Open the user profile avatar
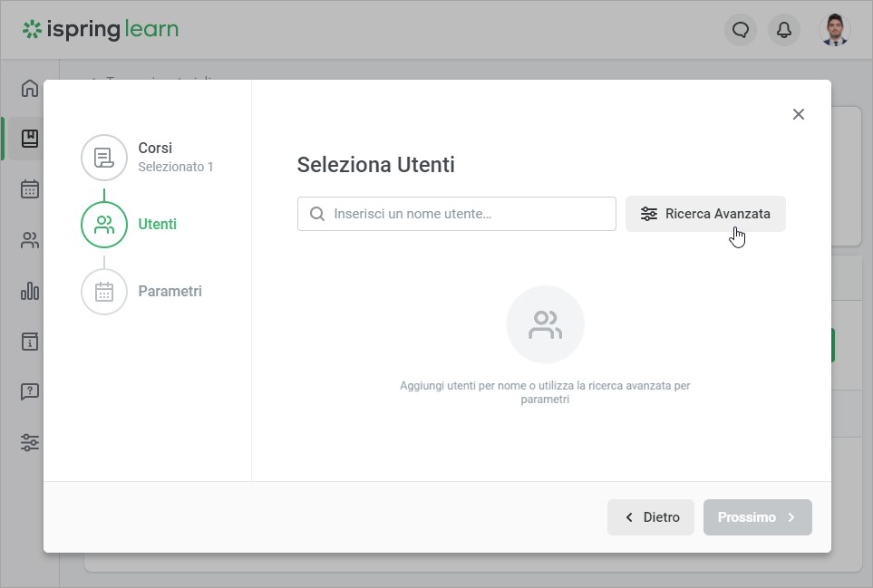 (x=835, y=30)
